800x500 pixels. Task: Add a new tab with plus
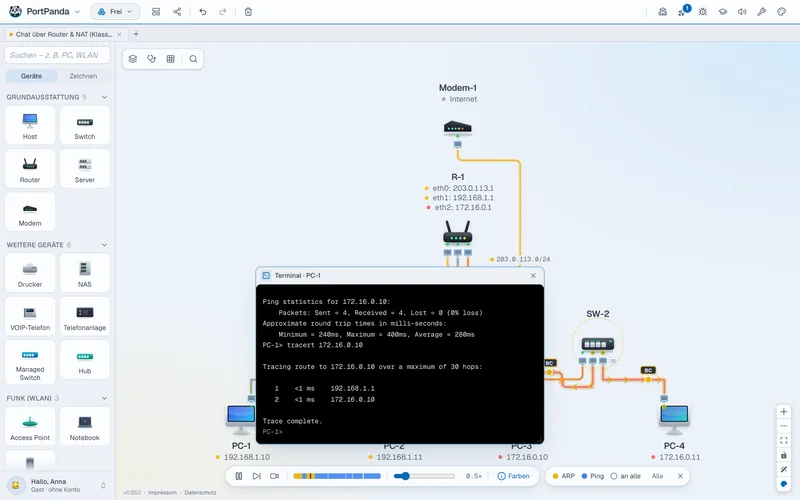click(136, 34)
